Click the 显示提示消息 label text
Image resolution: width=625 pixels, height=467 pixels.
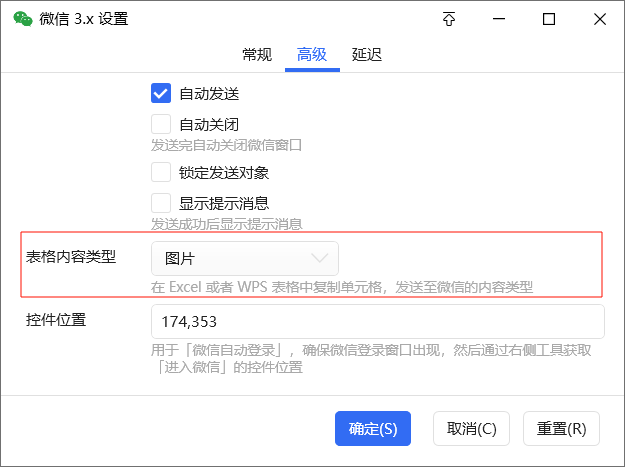point(224,204)
